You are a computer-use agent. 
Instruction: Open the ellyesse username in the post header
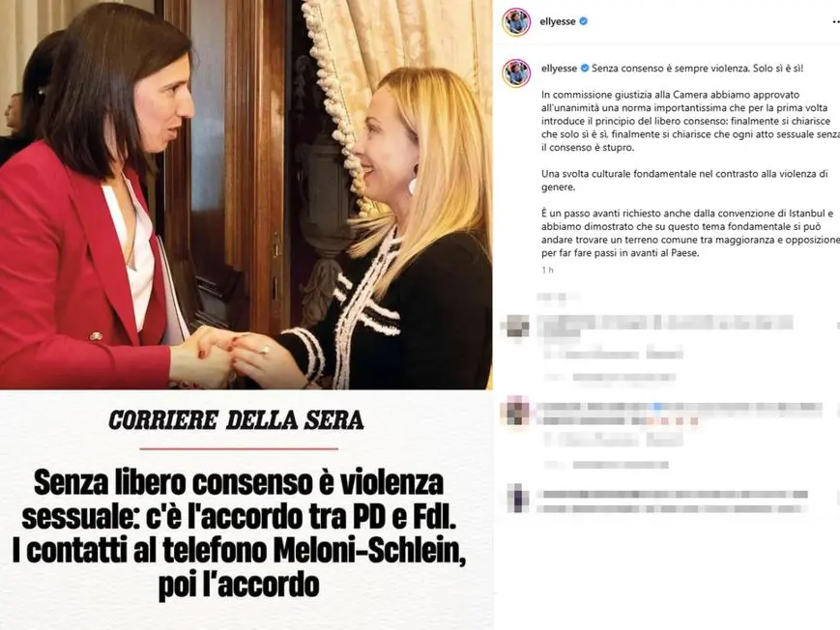pyautogui.click(x=558, y=21)
